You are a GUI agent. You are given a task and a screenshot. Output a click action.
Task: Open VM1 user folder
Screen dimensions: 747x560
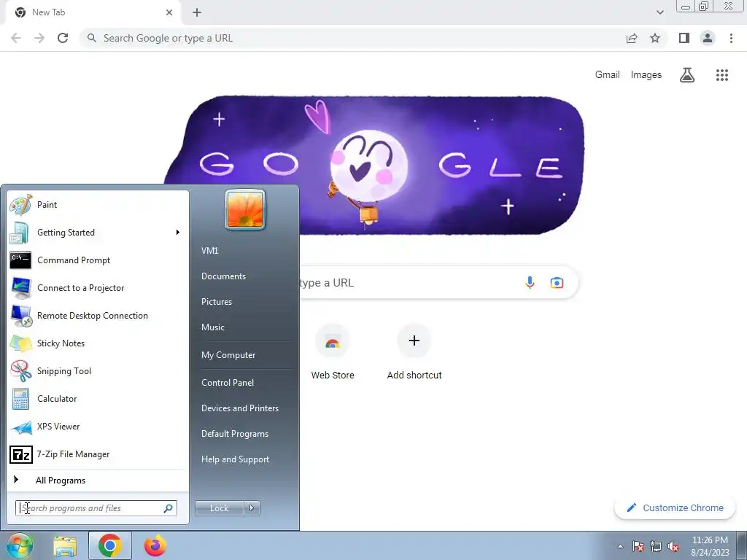(209, 251)
